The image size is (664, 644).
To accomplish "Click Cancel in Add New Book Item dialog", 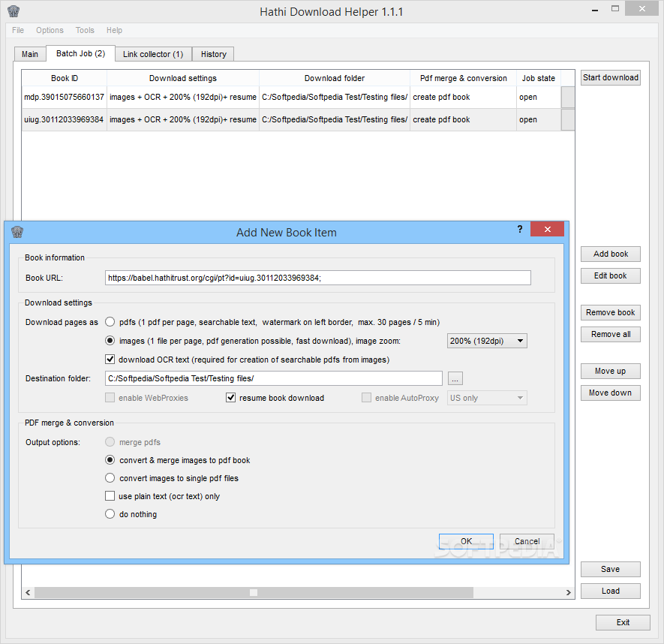I will [x=527, y=541].
